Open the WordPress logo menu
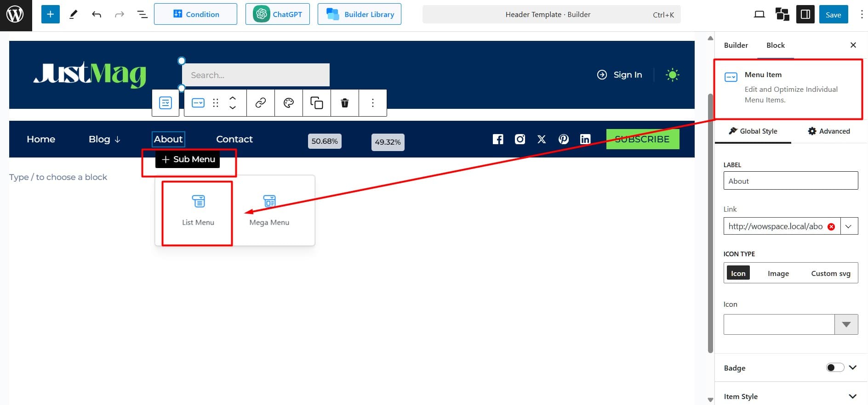The width and height of the screenshot is (868, 405). click(16, 15)
